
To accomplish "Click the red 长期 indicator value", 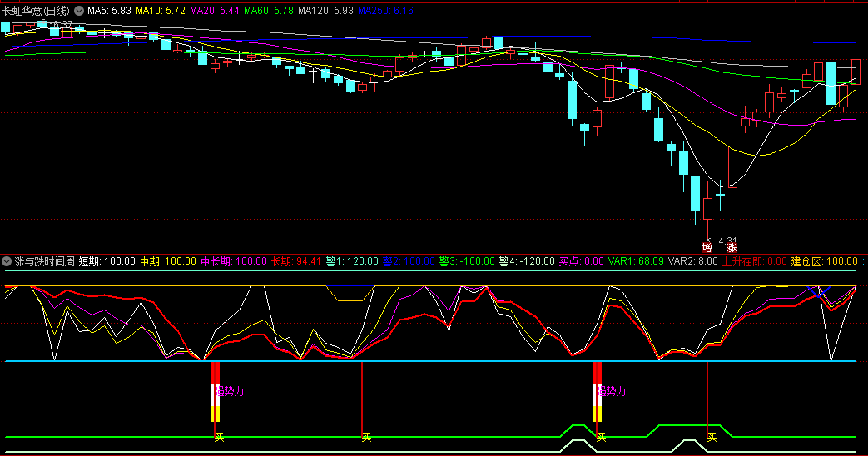I will (296, 261).
